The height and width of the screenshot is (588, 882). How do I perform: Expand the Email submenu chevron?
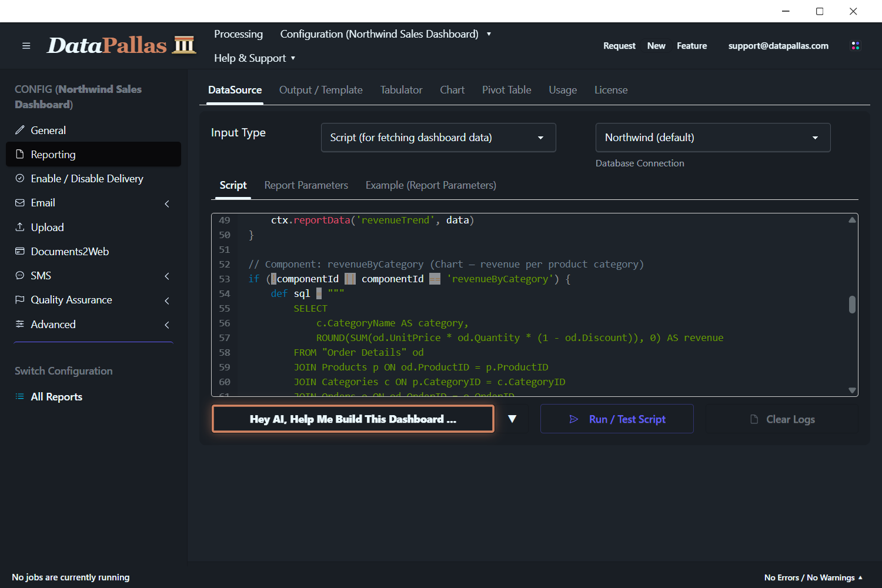(x=167, y=203)
